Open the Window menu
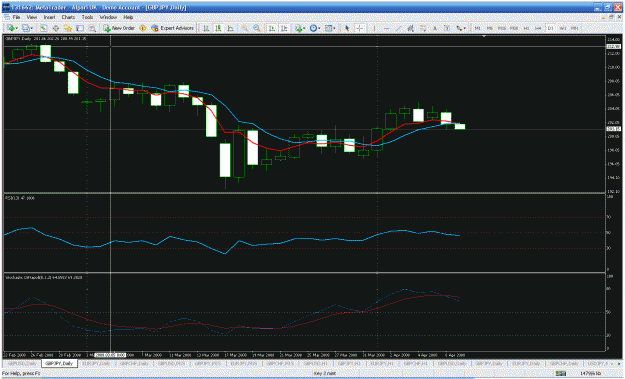Image resolution: width=625 pixels, height=379 pixels. point(108,18)
